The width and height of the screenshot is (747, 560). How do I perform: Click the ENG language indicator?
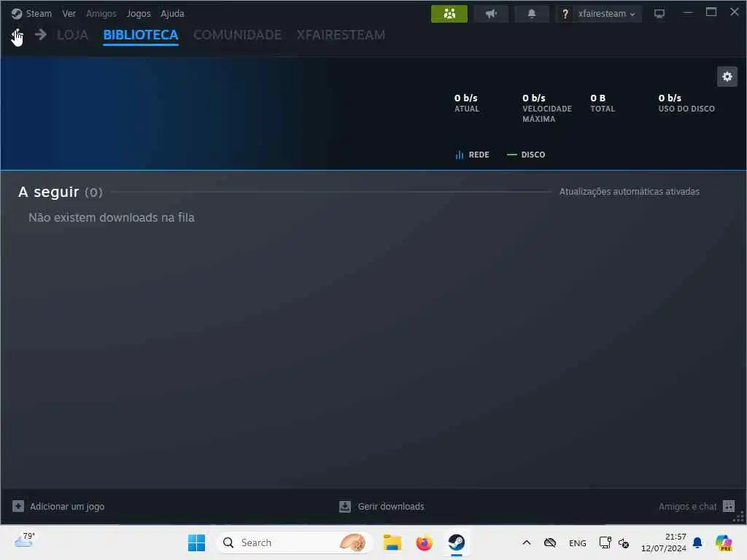click(x=578, y=543)
